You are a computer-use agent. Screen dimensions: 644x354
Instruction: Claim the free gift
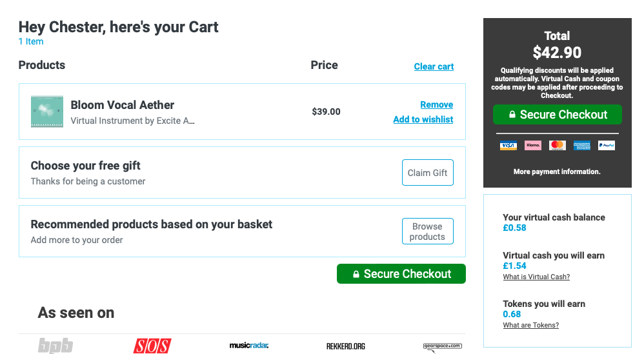coord(428,173)
